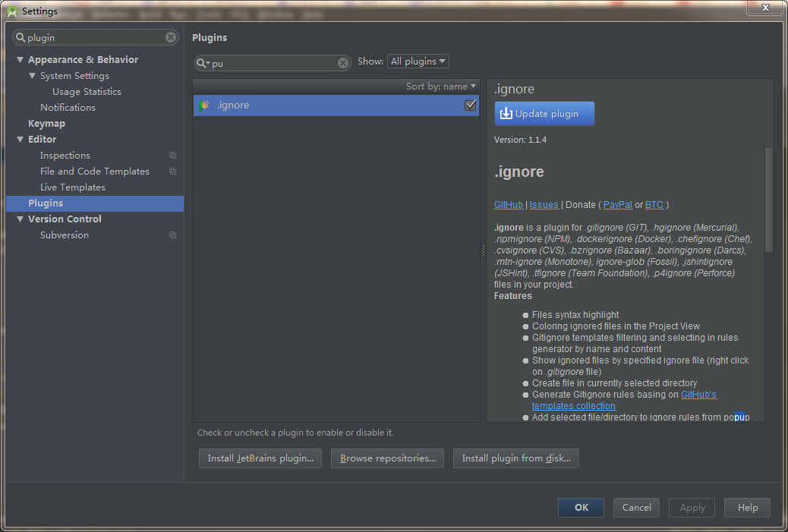Image resolution: width=788 pixels, height=532 pixels.
Task: Open the GitHub link in plugin description
Action: point(508,205)
